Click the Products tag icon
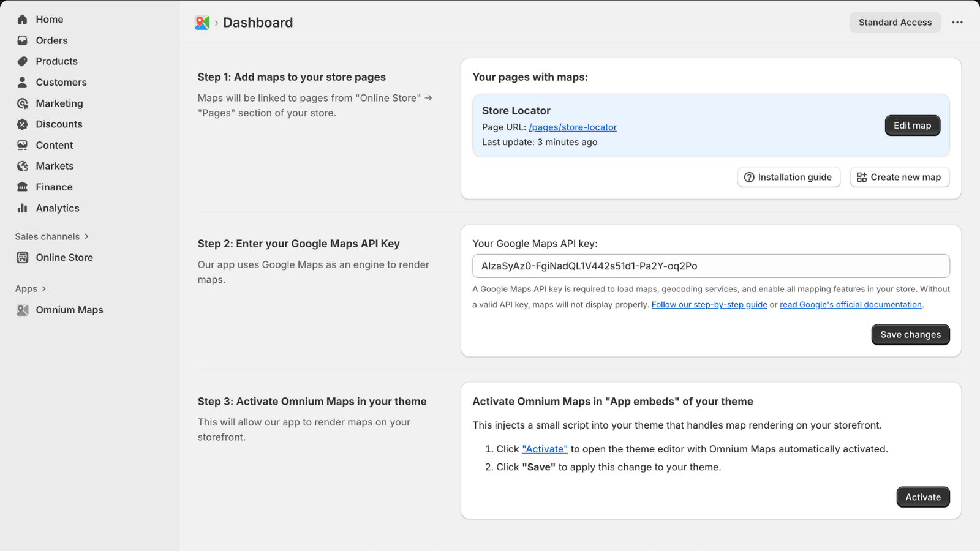The image size is (980, 551). 23,61
